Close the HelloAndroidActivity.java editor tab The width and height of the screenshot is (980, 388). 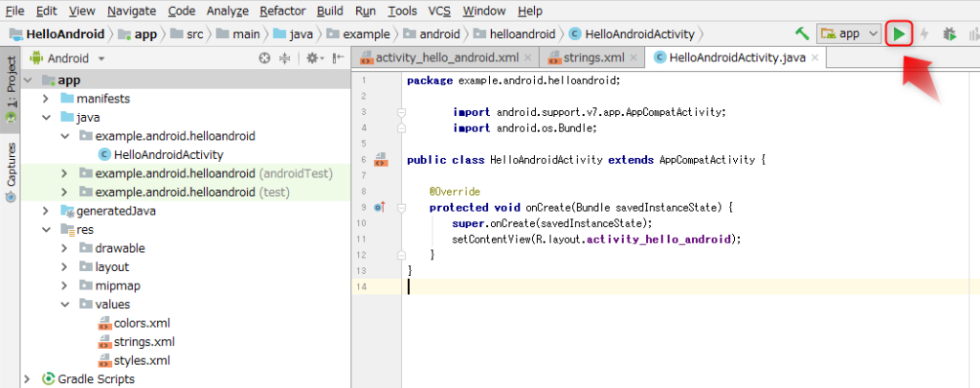(x=814, y=58)
